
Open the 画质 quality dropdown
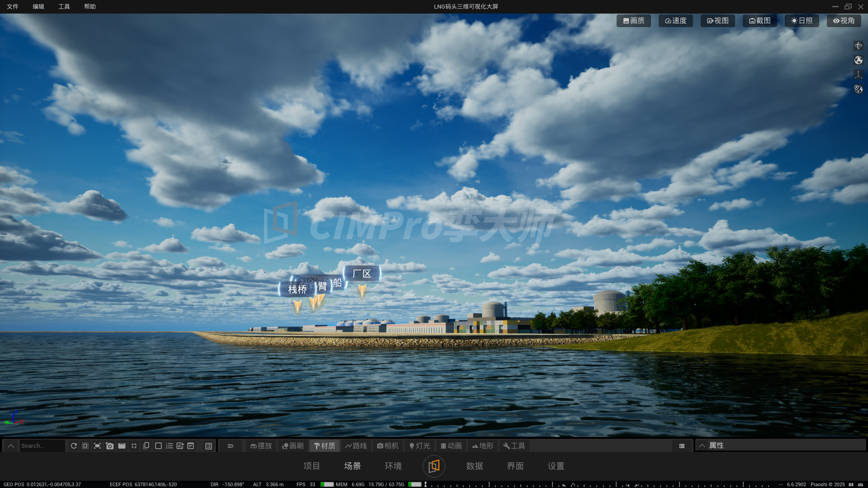pyautogui.click(x=634, y=21)
